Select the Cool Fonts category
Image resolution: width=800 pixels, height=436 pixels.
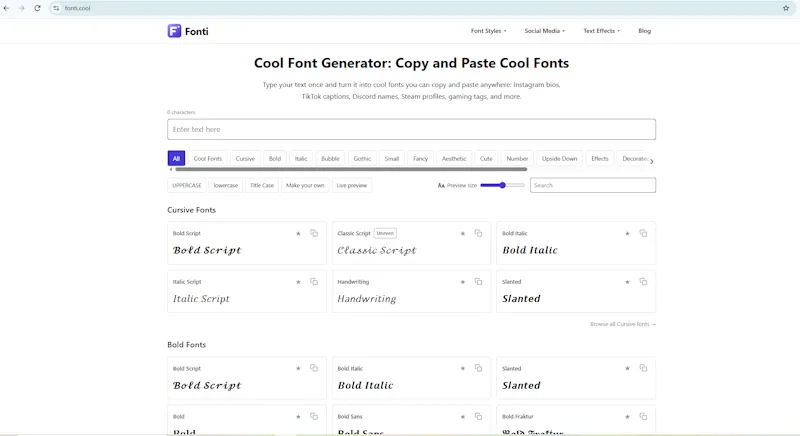click(208, 159)
